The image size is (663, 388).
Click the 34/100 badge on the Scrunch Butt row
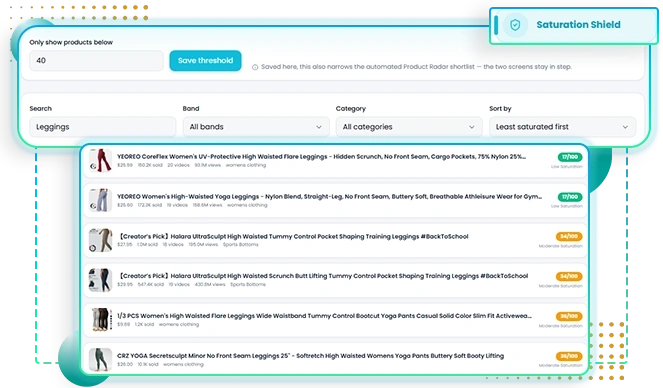(x=569, y=276)
